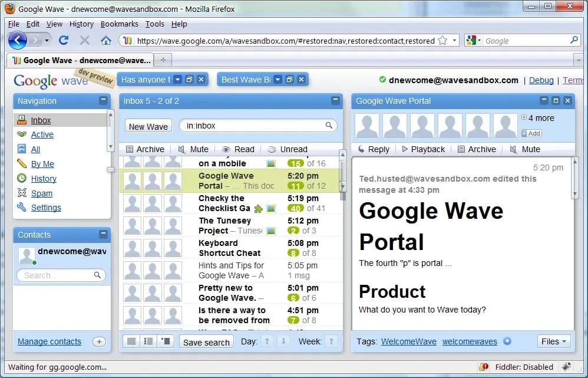Open a new browser tab plus icon
588x378 pixels.
pyautogui.click(x=163, y=60)
